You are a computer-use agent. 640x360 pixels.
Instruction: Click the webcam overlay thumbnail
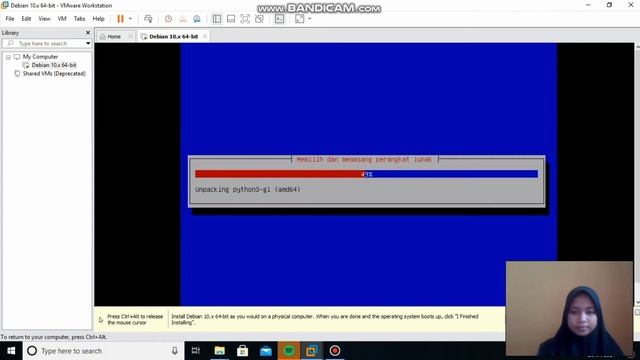569,309
